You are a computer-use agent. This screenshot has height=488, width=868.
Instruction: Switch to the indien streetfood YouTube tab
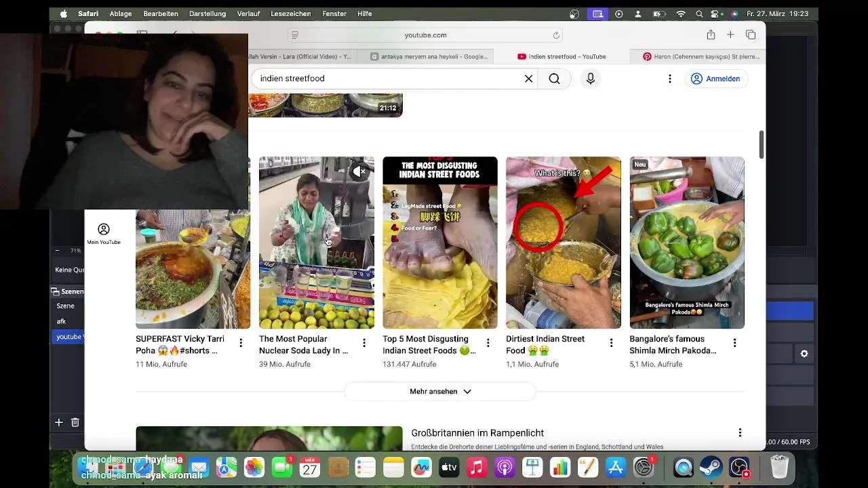coord(561,56)
